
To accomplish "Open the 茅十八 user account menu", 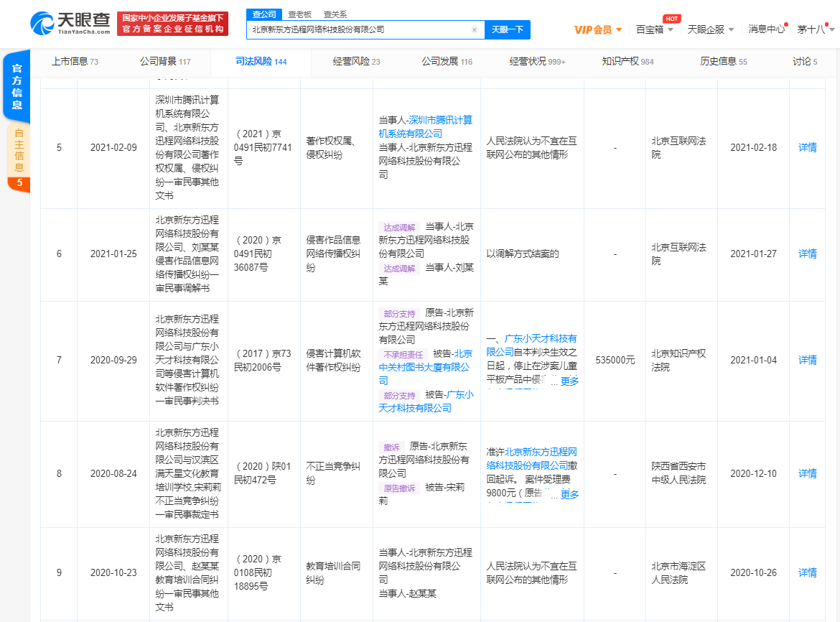I will click(816, 29).
